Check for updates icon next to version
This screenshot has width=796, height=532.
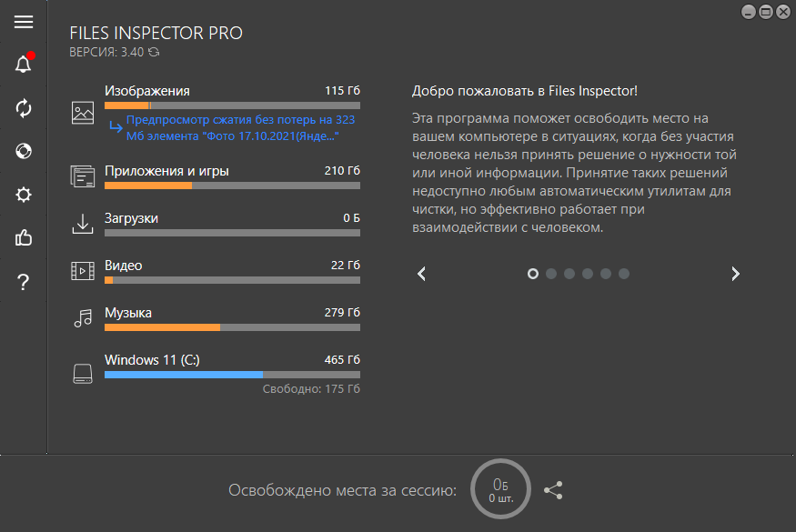coord(154,52)
